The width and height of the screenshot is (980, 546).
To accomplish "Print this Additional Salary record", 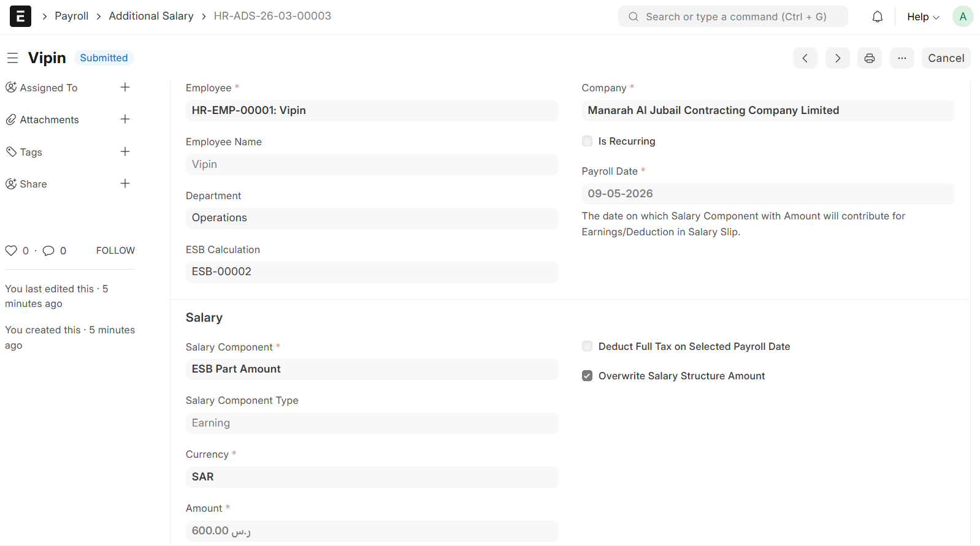I will pyautogui.click(x=869, y=58).
